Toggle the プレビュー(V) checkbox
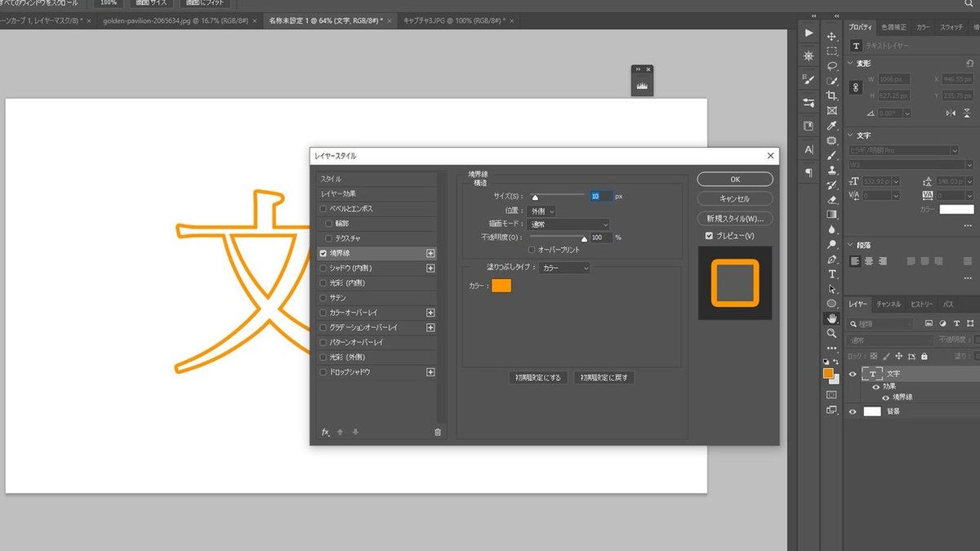980x551 pixels. (709, 236)
